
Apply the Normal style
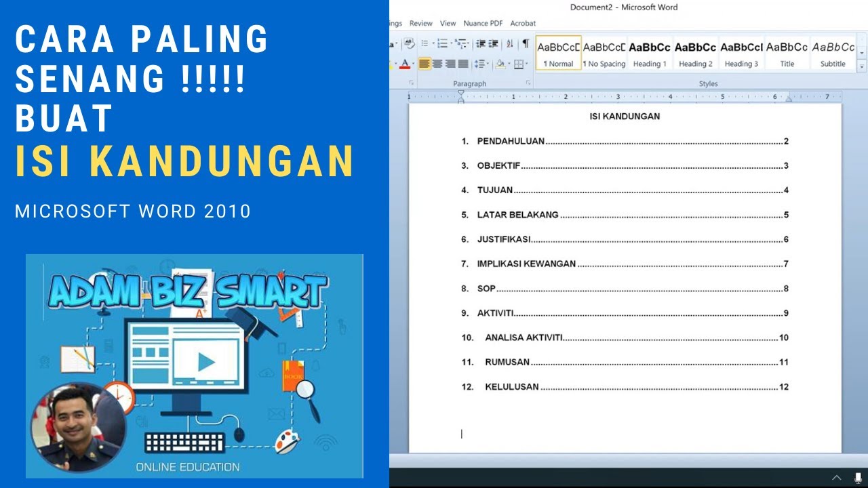[x=559, y=53]
